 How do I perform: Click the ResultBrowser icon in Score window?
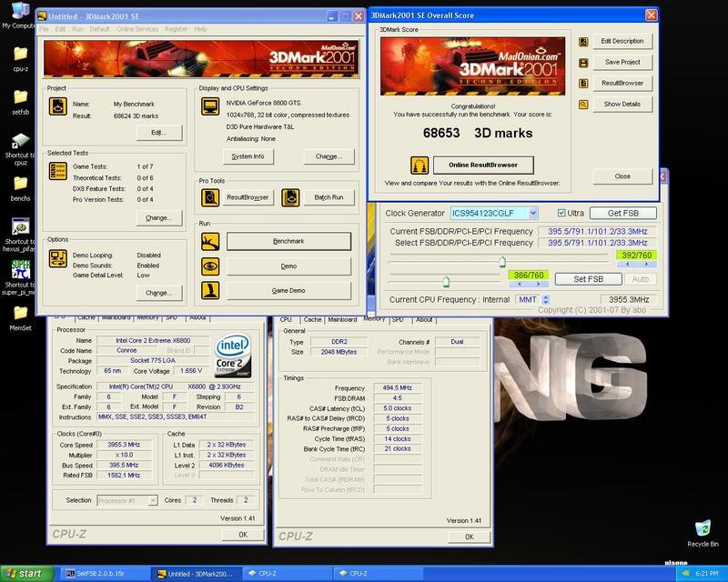point(583,84)
